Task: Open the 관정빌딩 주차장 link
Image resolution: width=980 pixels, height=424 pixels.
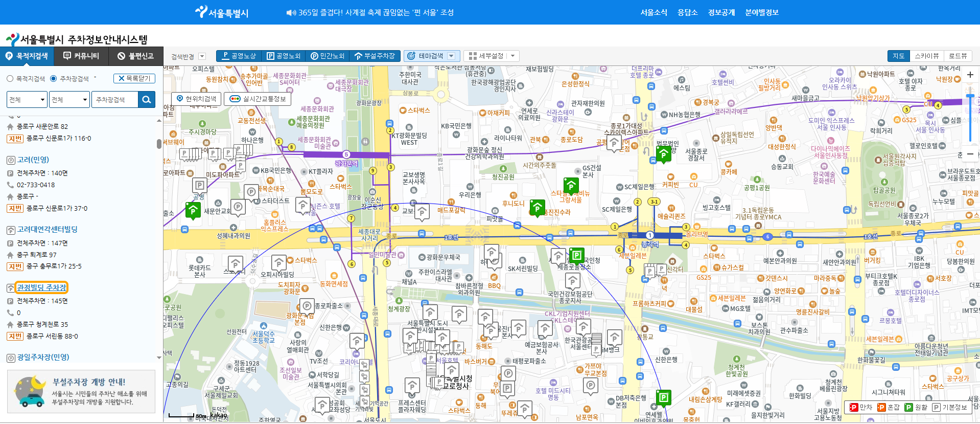Action: (41, 287)
